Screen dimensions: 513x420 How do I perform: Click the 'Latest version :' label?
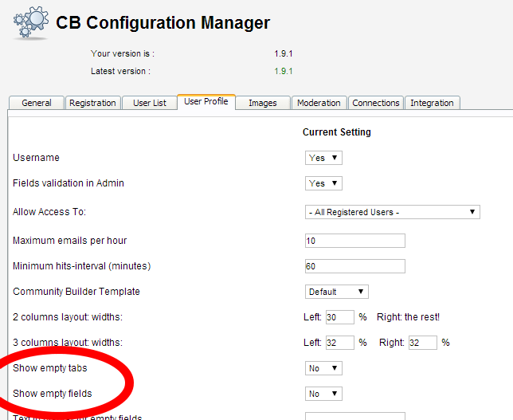[x=121, y=71]
